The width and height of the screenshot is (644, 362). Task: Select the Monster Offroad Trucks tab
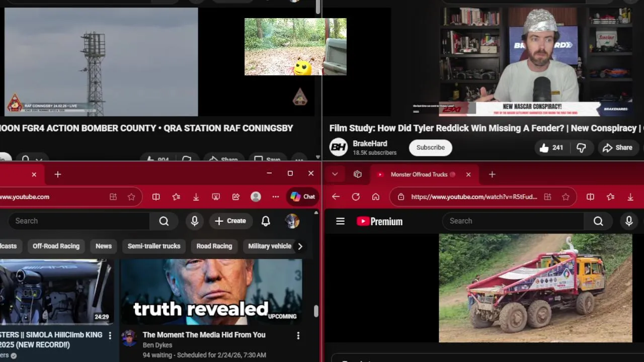[x=424, y=174]
